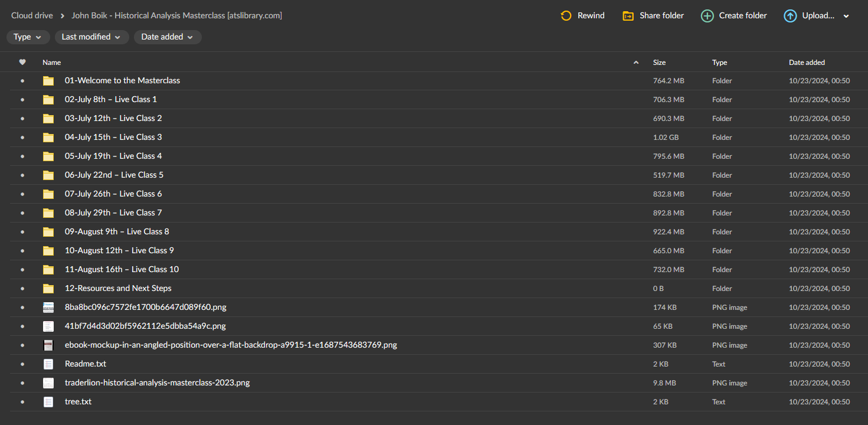Toggle favorite dot beside 12-Resources and Next Steps

click(22, 289)
